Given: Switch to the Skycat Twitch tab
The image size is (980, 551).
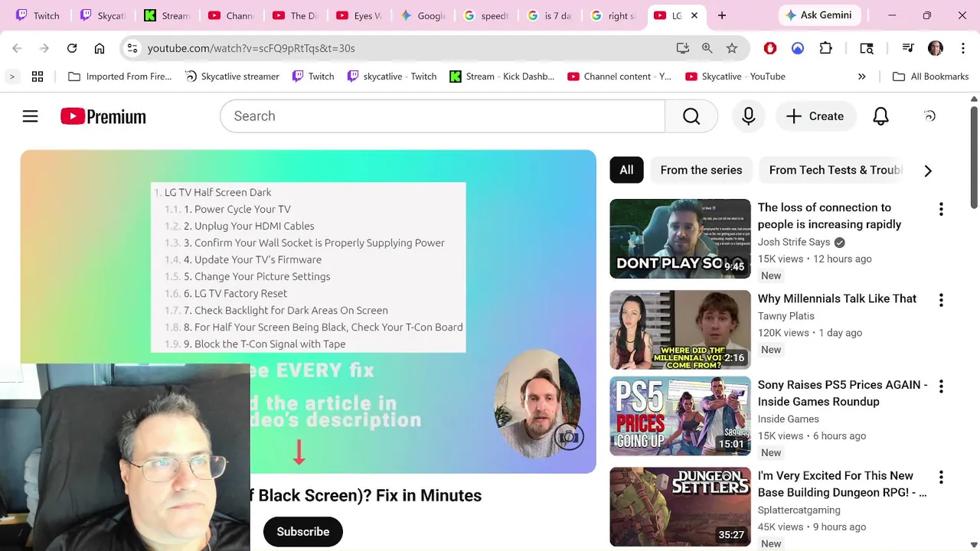Looking at the screenshot, I should click(x=102, y=15).
